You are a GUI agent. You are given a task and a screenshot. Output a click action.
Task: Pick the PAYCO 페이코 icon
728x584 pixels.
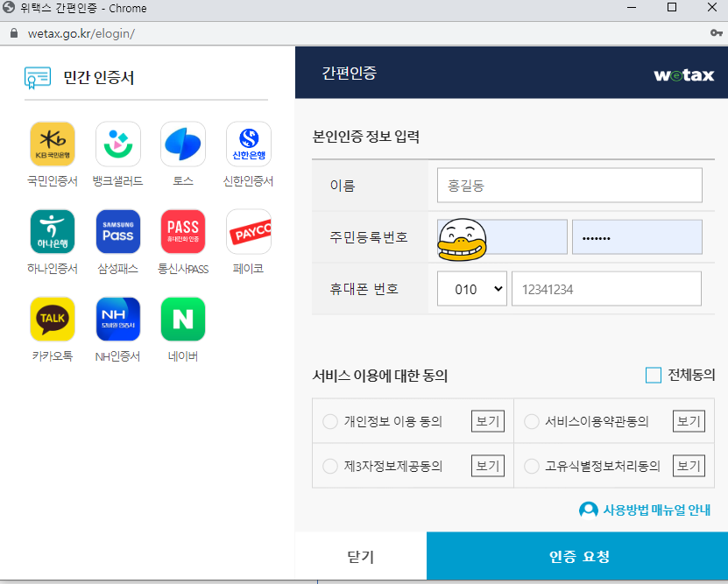pyautogui.click(x=249, y=231)
